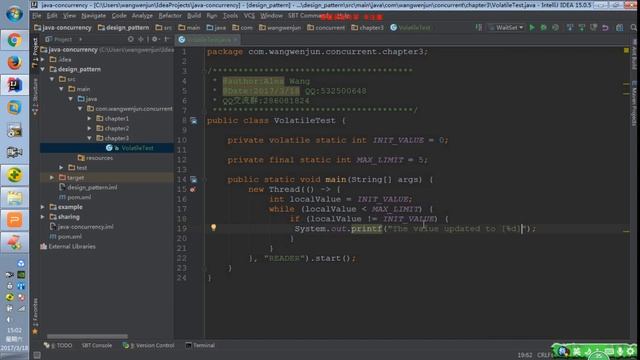Expand the sharing module

click(x=43, y=217)
